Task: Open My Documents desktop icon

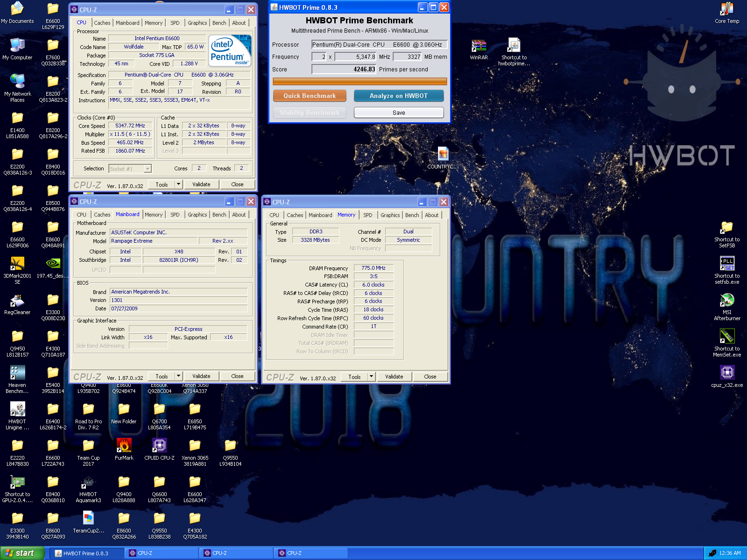Action: coord(17,9)
